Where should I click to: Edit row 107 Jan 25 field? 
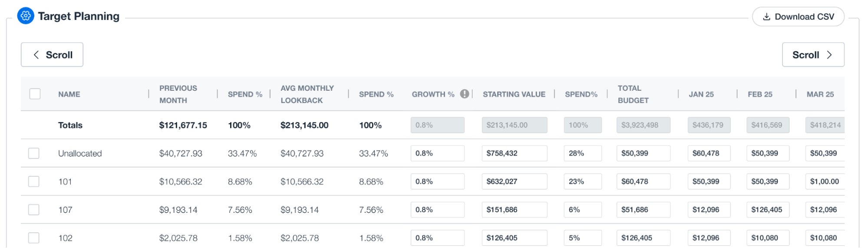coord(709,210)
